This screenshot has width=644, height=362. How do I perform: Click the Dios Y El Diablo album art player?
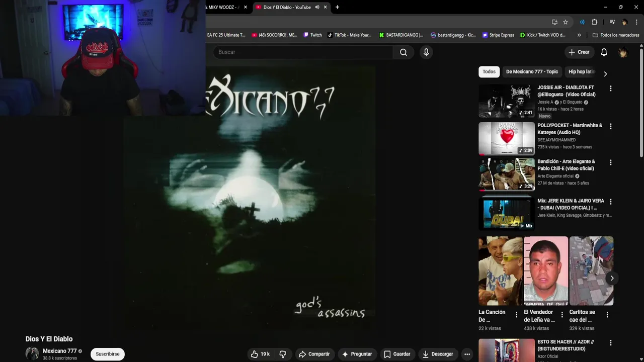point(250,198)
